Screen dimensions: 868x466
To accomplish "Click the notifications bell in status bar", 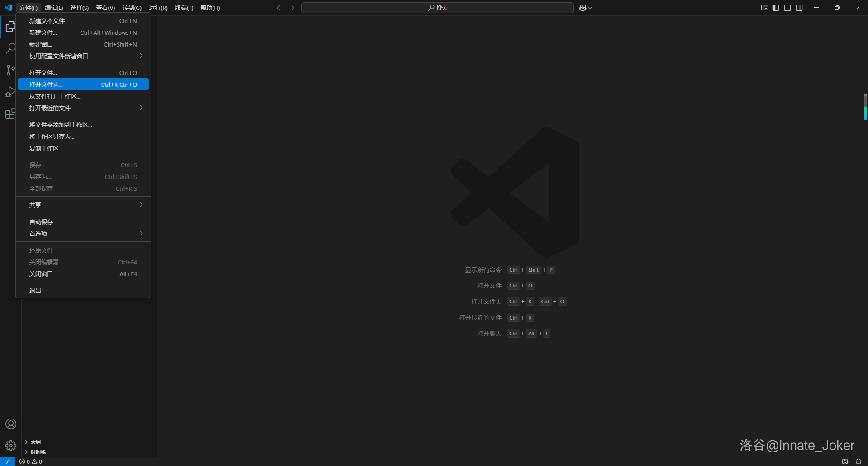I will click(x=858, y=461).
